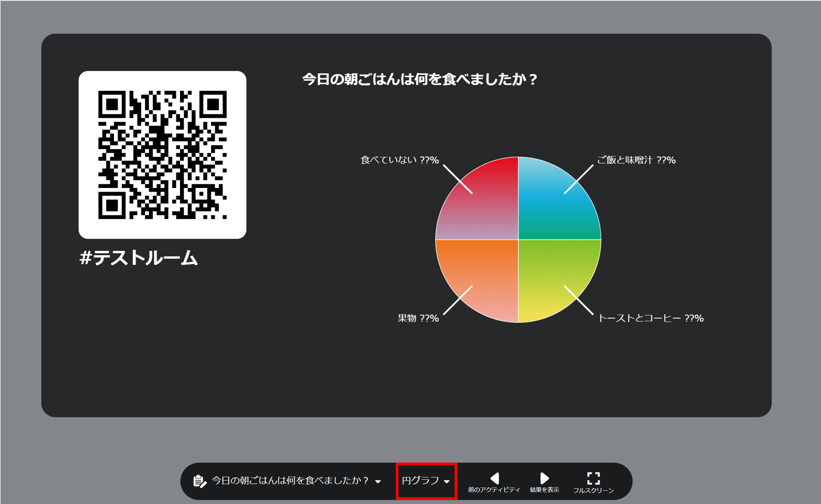Show results with 結果を表示 arrow

544,482
